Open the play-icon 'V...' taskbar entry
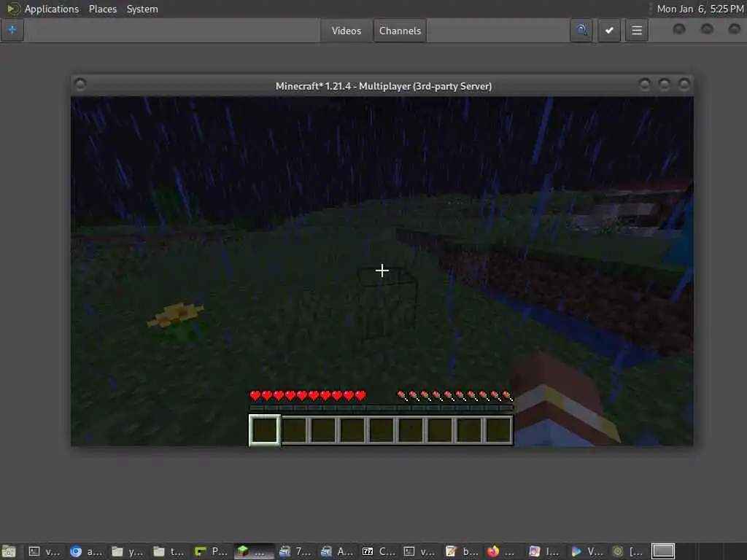The width and height of the screenshot is (747, 560). [587, 551]
